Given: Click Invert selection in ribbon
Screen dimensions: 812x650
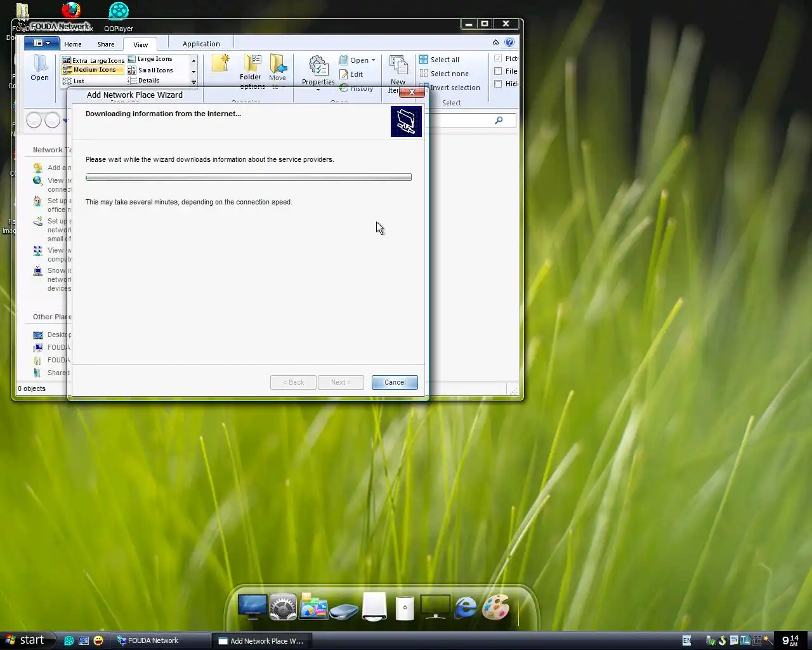Looking at the screenshot, I should point(450,88).
